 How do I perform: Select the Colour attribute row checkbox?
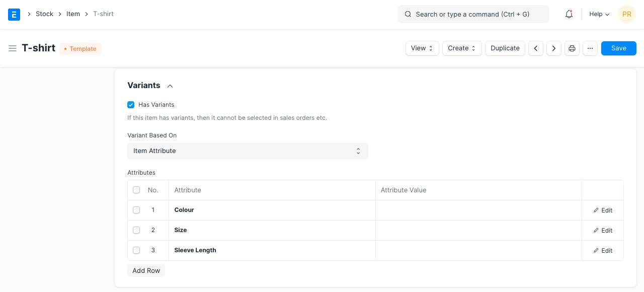136,210
